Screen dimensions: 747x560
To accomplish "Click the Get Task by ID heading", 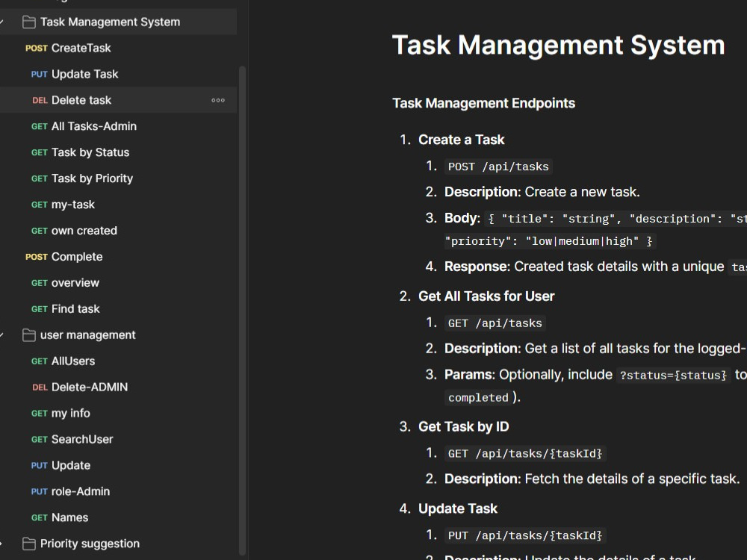I will click(464, 426).
